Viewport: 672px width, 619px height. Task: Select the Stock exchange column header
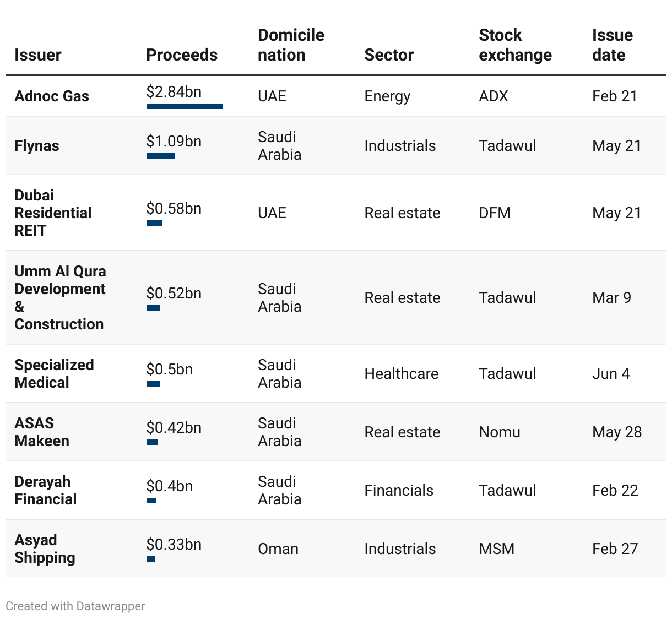(515, 45)
